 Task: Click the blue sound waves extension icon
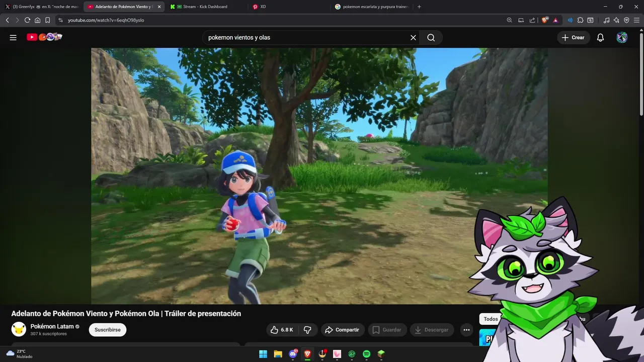[x=570, y=20]
